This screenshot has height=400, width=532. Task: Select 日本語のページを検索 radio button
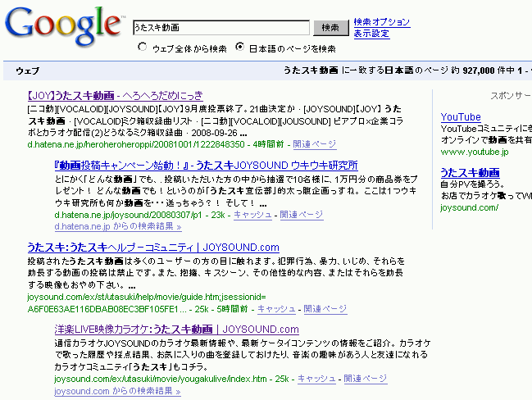coord(239,47)
